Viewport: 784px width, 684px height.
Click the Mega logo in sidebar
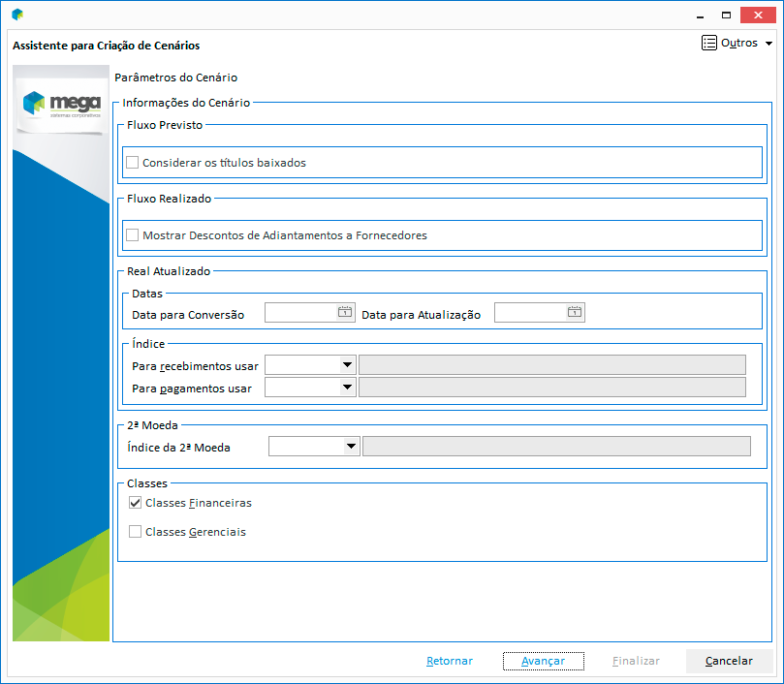61,104
